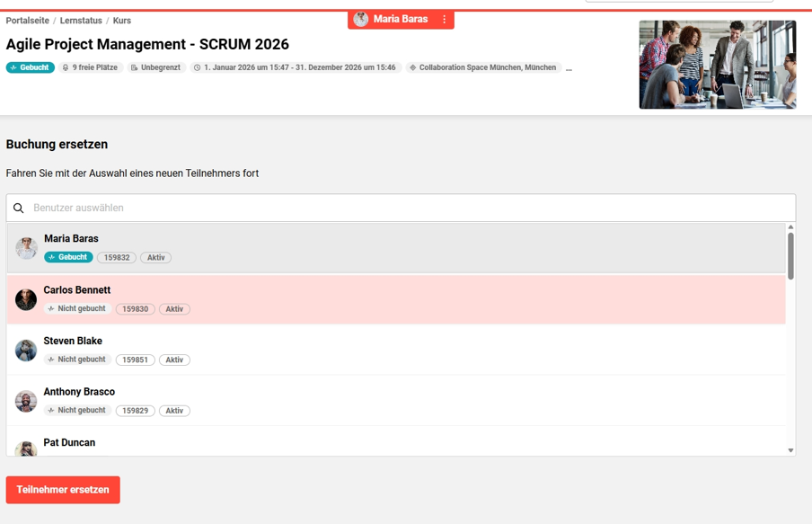Click ID tag 159851 for Steven Blake
Image resolution: width=812 pixels, height=524 pixels.
click(135, 360)
